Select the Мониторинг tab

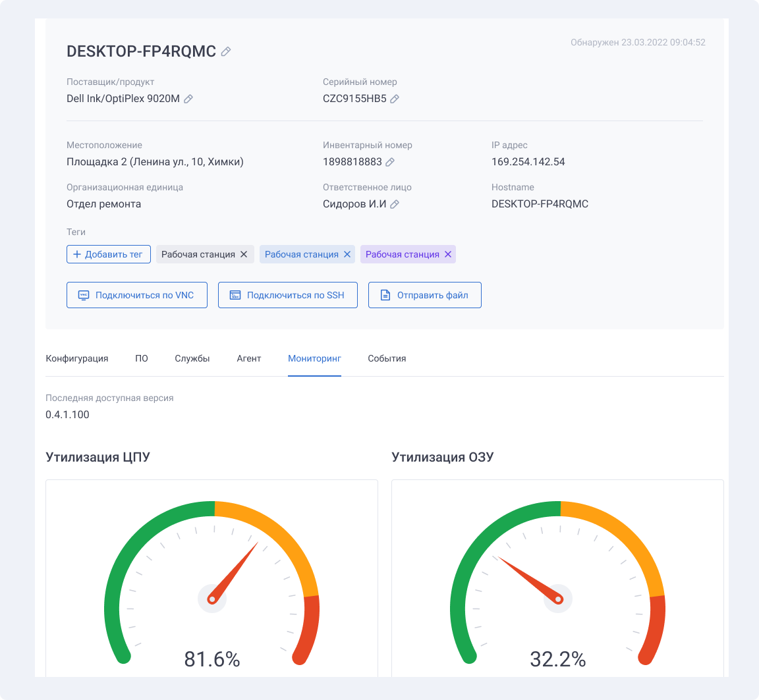315,358
